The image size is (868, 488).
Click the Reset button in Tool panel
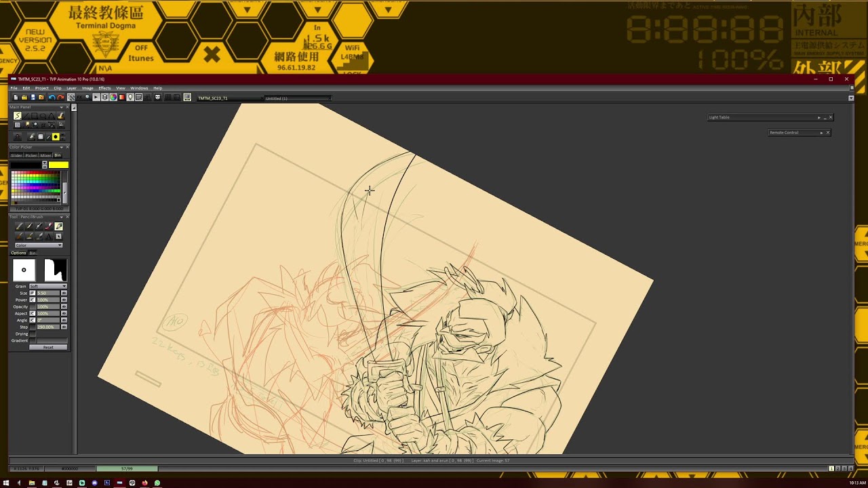(x=48, y=347)
